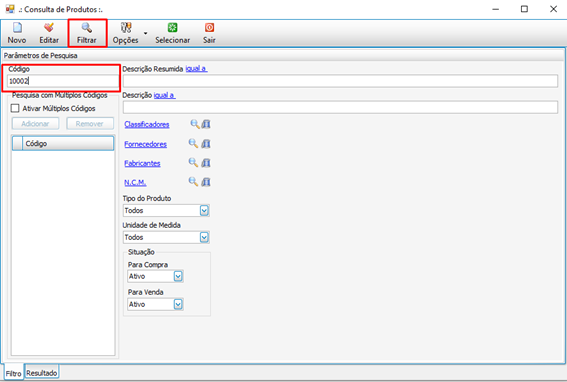Open the Fornecedores link
Image resolution: width=567 pixels, height=382 pixels.
pyautogui.click(x=145, y=144)
